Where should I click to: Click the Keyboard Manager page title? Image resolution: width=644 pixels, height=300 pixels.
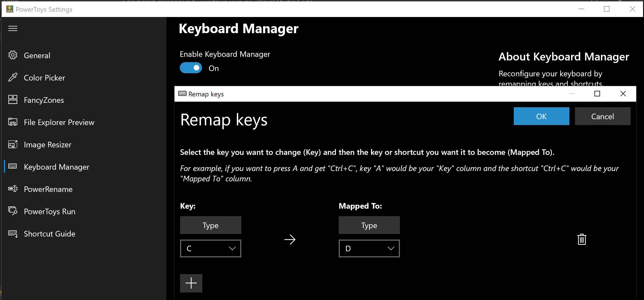click(239, 28)
